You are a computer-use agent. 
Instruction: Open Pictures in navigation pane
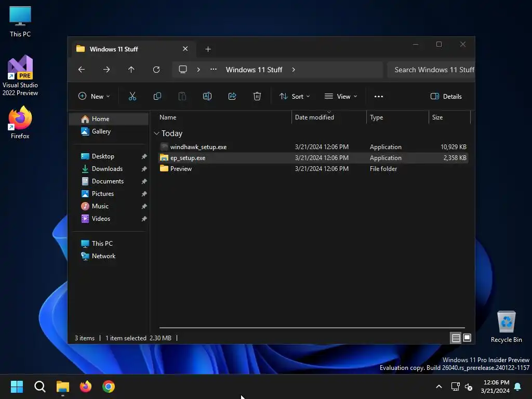click(109, 194)
